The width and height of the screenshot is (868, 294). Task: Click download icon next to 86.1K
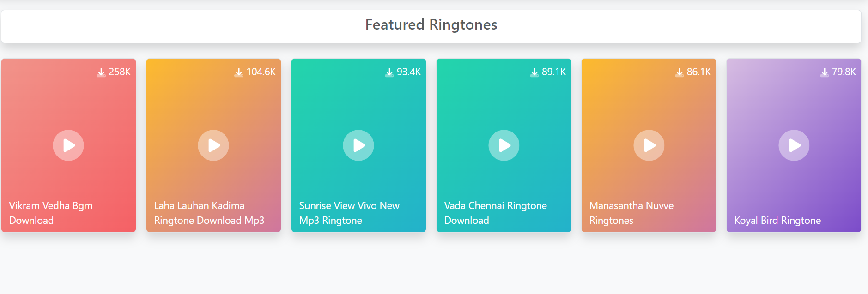[680, 72]
